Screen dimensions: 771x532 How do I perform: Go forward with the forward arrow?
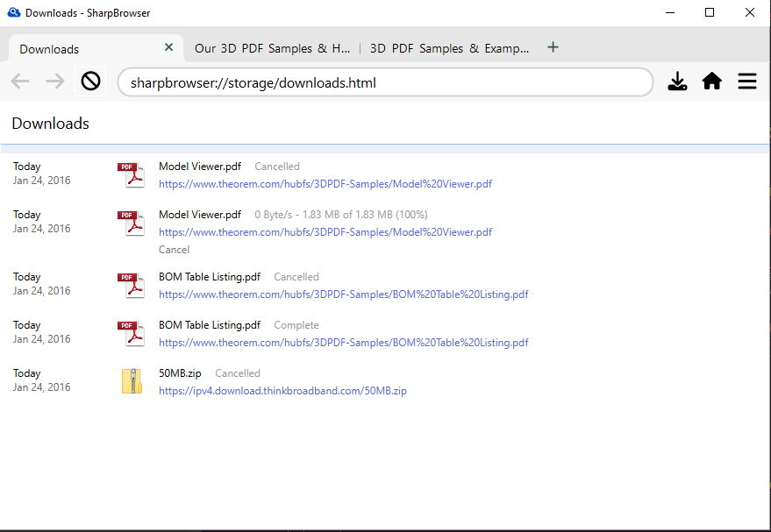pos(55,81)
